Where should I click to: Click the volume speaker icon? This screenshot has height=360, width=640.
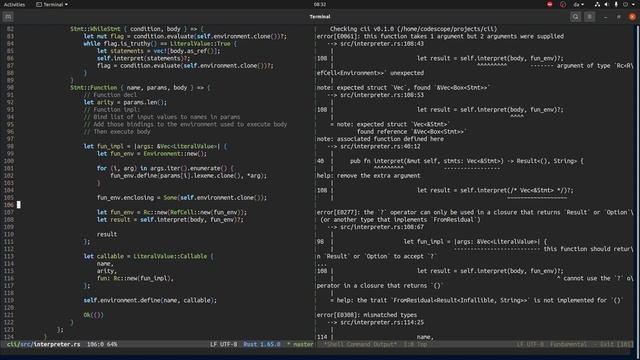607,4
